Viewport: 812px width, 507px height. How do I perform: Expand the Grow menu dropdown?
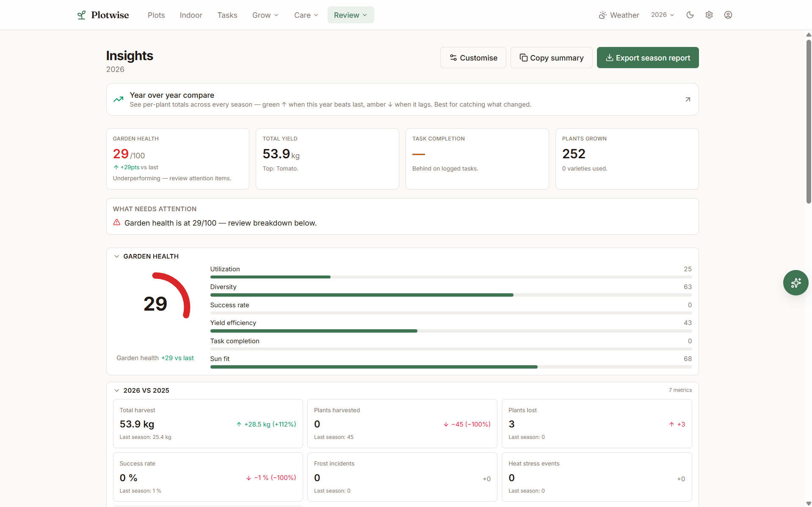point(265,15)
